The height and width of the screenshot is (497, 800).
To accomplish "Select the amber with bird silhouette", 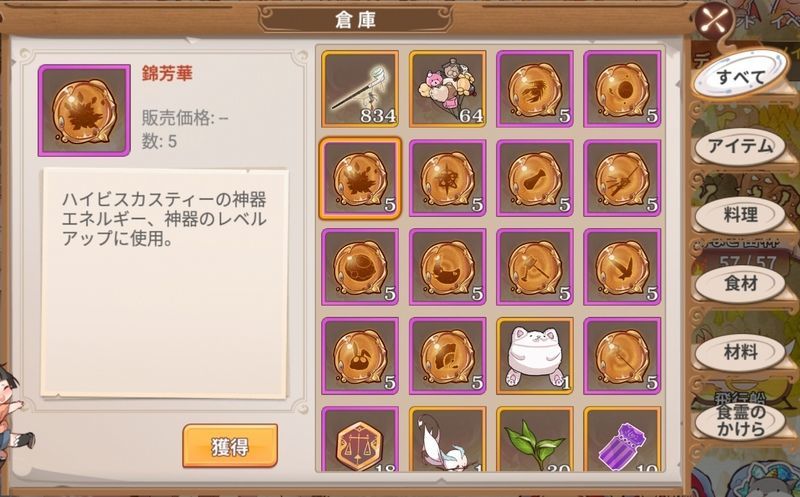I will point(622,267).
